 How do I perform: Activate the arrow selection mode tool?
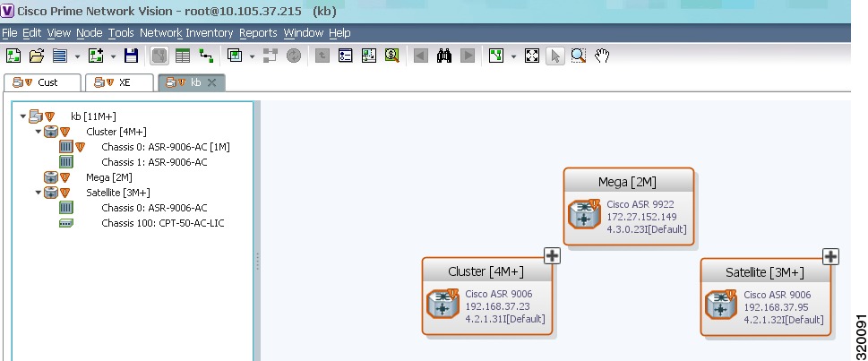tap(555, 56)
